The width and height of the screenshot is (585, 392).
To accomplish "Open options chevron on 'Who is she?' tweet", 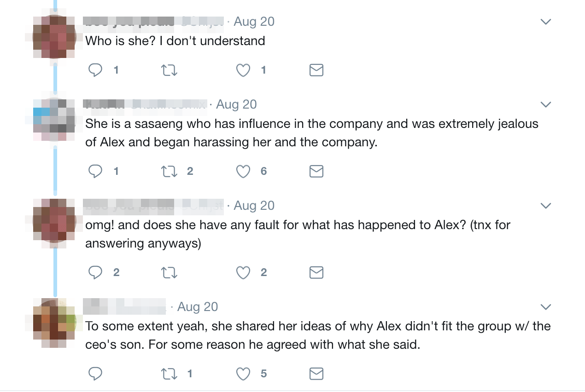I will [x=545, y=22].
